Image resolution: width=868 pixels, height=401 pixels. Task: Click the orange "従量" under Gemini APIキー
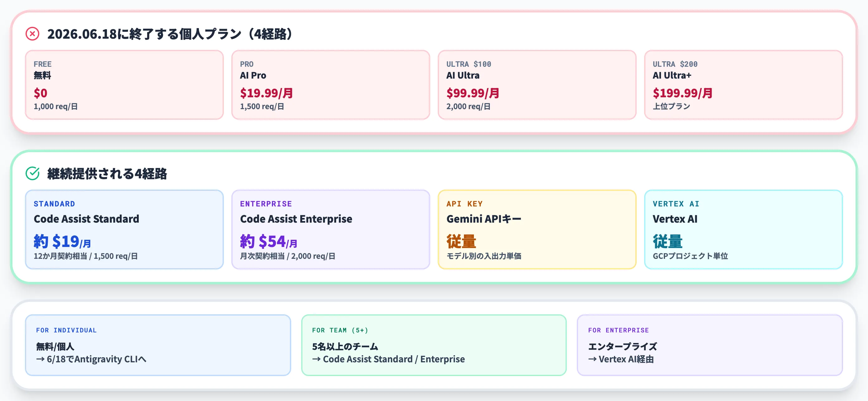(x=461, y=241)
